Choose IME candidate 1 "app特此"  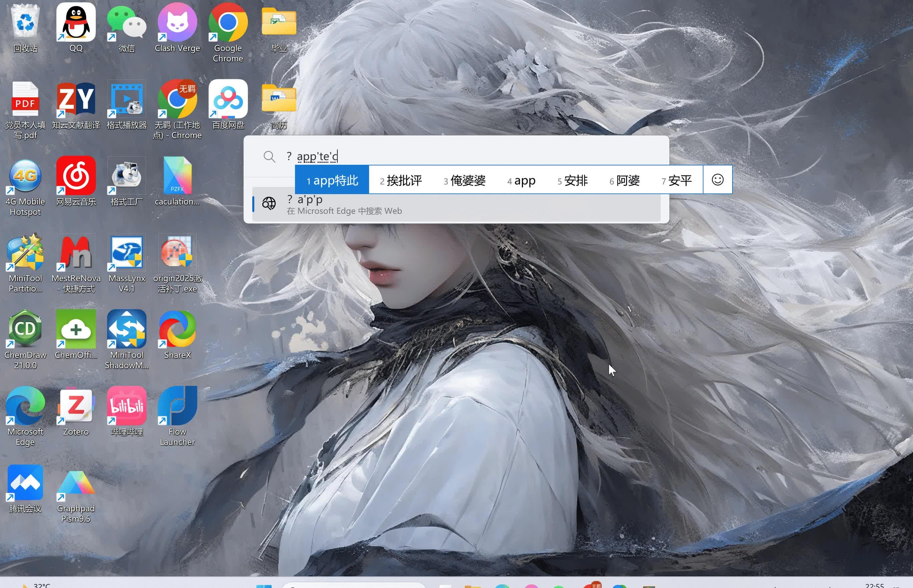tap(332, 180)
